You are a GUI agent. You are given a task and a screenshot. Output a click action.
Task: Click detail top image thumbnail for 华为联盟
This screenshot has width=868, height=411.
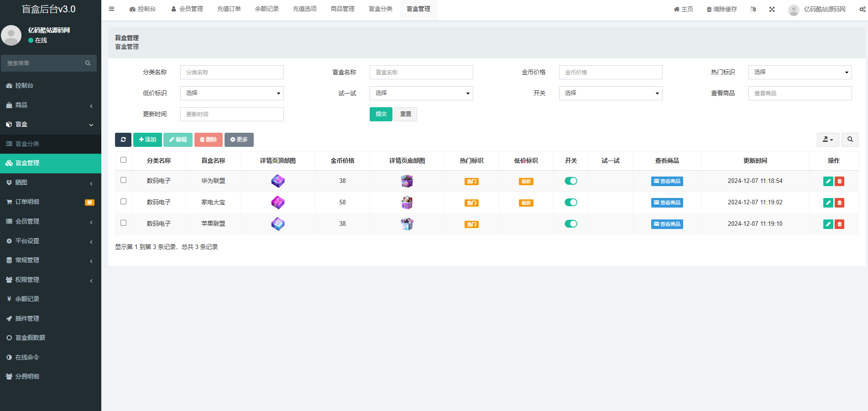(277, 181)
